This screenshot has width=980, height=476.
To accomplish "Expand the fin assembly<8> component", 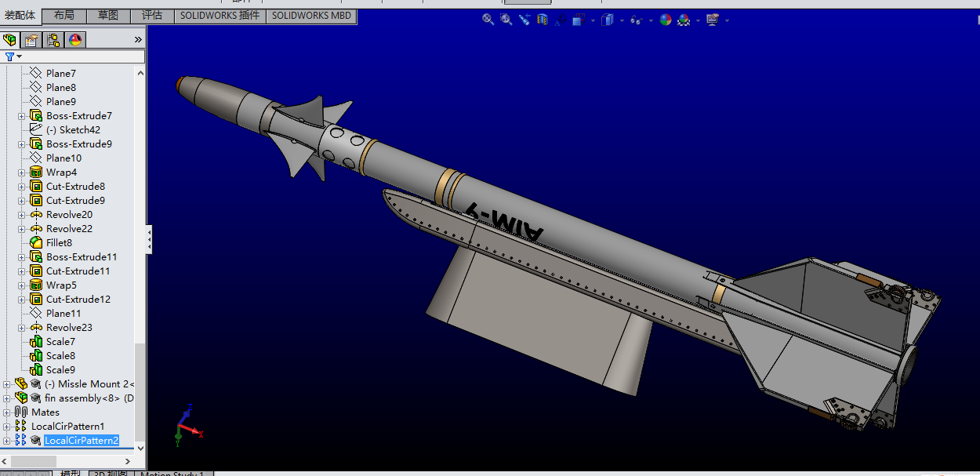I will (x=7, y=398).
